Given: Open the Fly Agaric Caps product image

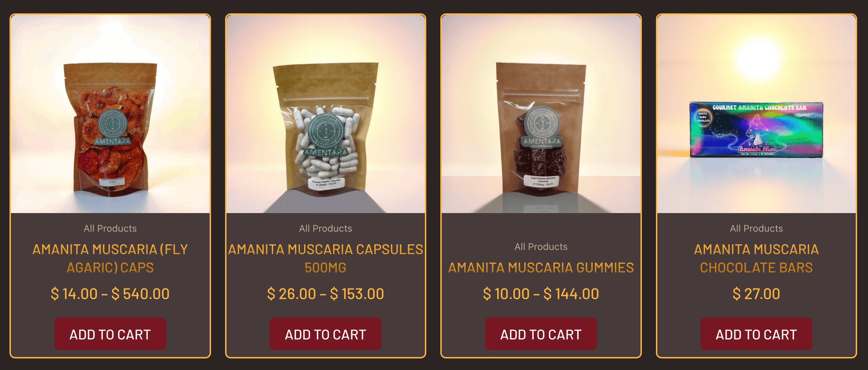Looking at the screenshot, I should coord(110,114).
